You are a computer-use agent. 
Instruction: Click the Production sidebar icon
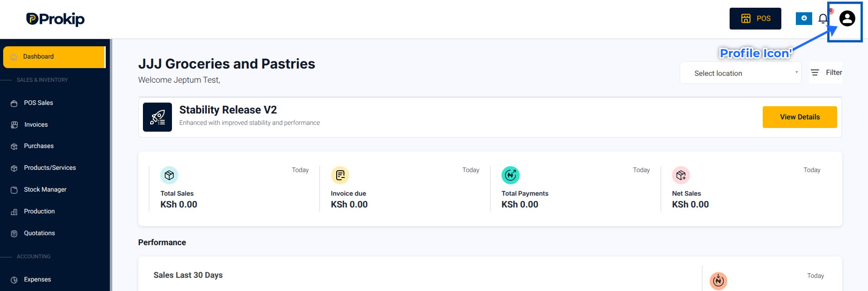pos(14,212)
